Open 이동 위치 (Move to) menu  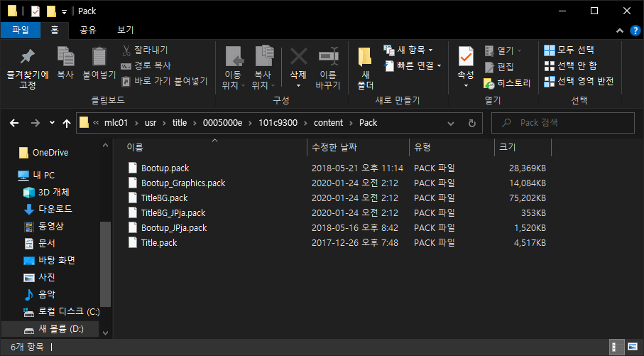[234, 68]
